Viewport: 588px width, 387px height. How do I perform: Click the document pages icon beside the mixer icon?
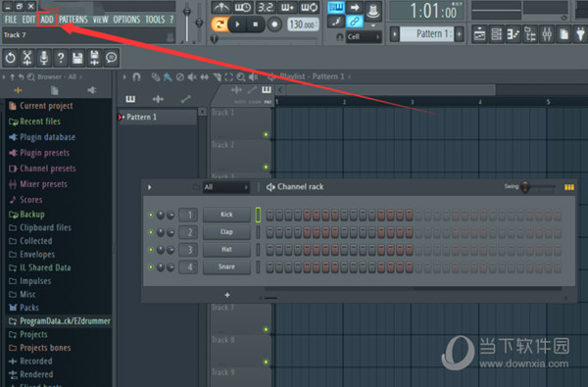563,34
